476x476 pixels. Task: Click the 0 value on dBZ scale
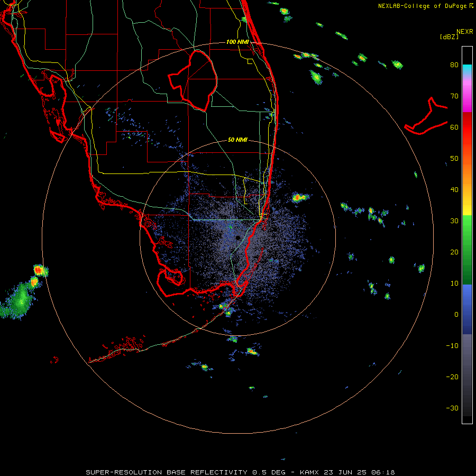(456, 315)
